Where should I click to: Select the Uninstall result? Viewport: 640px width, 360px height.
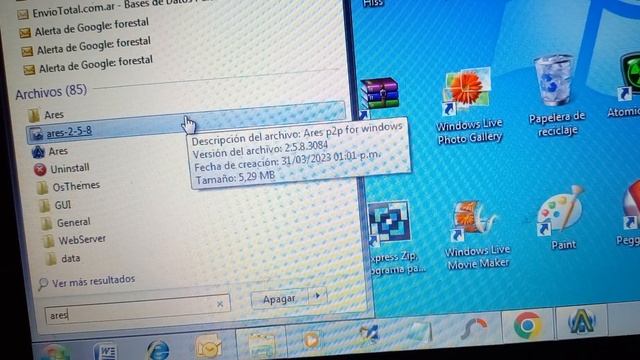point(62,168)
